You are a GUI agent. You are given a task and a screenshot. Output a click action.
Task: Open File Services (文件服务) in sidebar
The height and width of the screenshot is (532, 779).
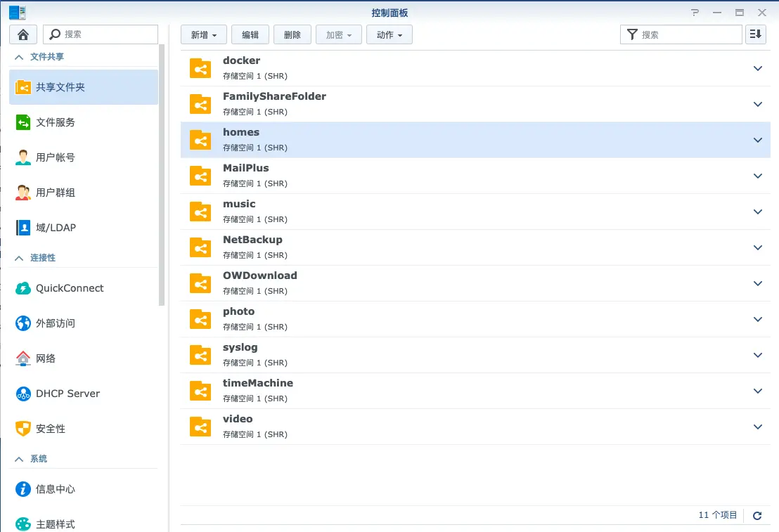tap(84, 122)
